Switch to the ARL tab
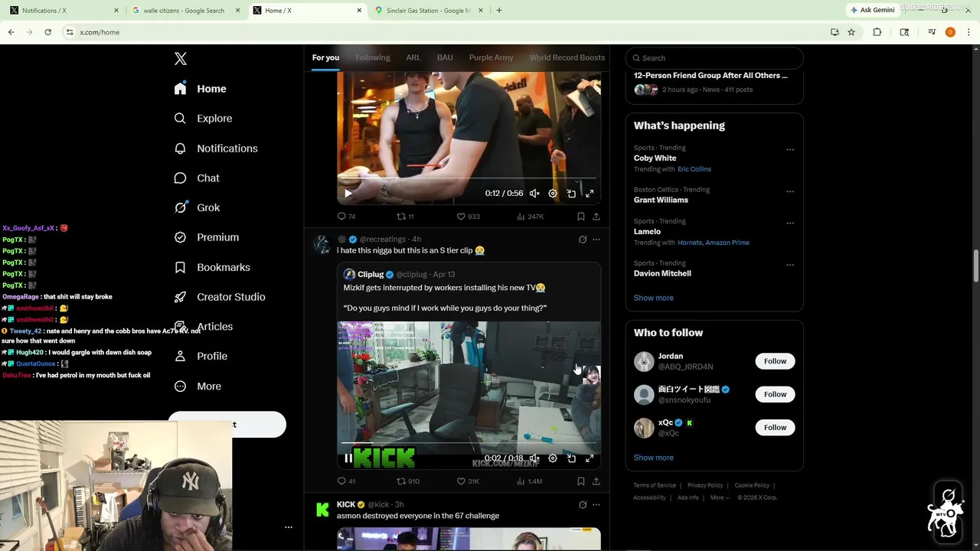The width and height of the screenshot is (980, 551). tap(413, 57)
